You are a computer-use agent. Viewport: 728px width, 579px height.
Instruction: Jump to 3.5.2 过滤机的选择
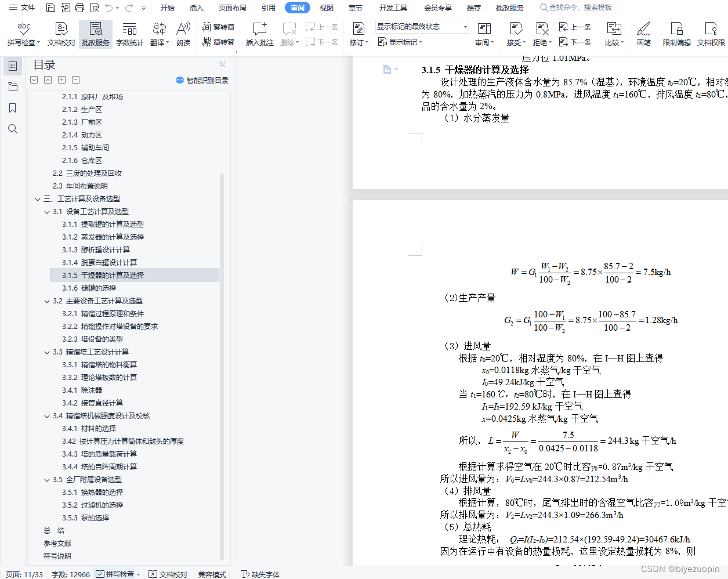(x=92, y=505)
